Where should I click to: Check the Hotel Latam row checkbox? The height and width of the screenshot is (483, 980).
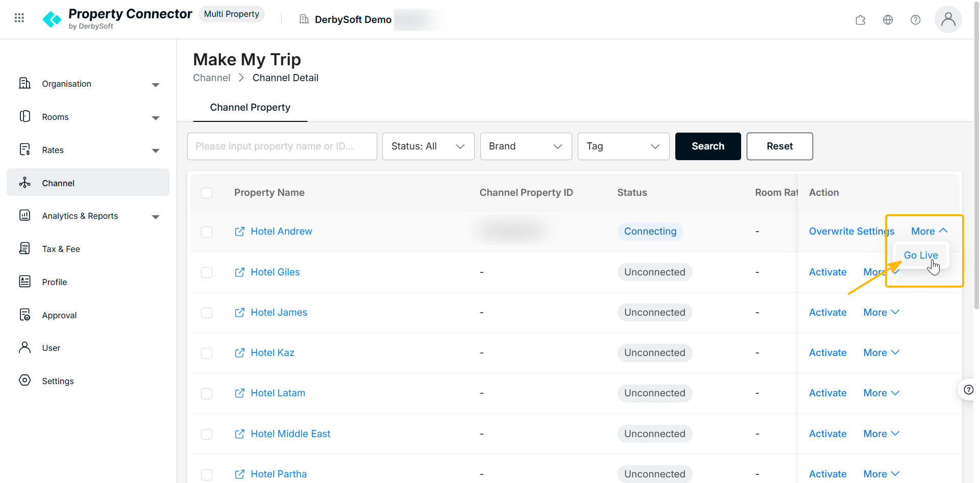[207, 394]
